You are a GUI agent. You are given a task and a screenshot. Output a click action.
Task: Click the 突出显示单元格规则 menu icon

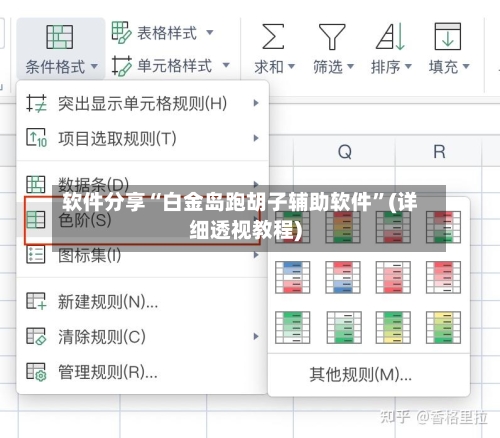(36, 103)
